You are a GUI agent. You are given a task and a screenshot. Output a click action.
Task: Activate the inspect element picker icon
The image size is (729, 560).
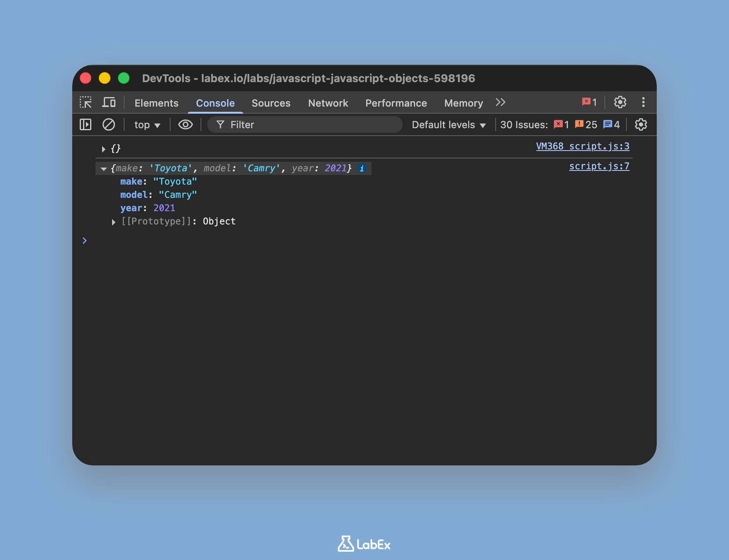point(86,102)
